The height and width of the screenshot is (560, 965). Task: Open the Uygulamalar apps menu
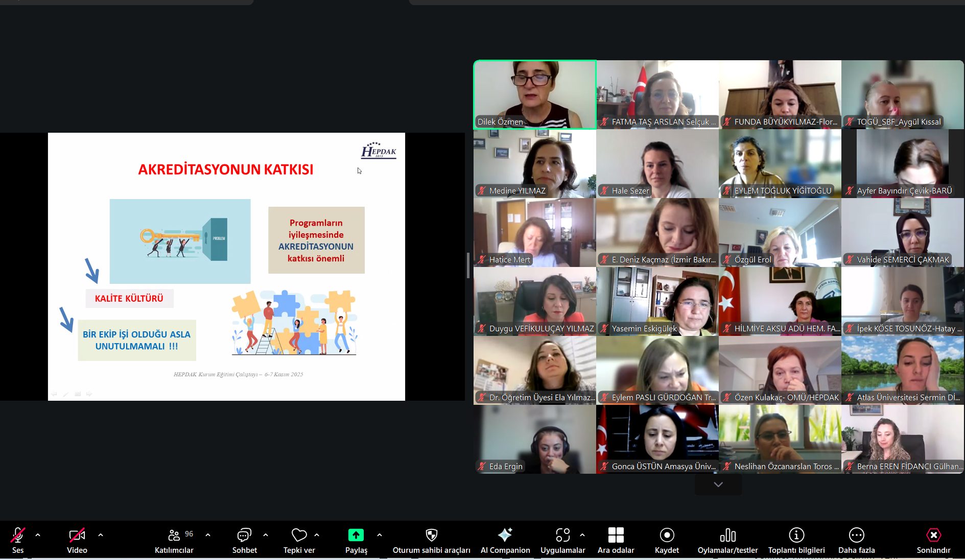[562, 541]
